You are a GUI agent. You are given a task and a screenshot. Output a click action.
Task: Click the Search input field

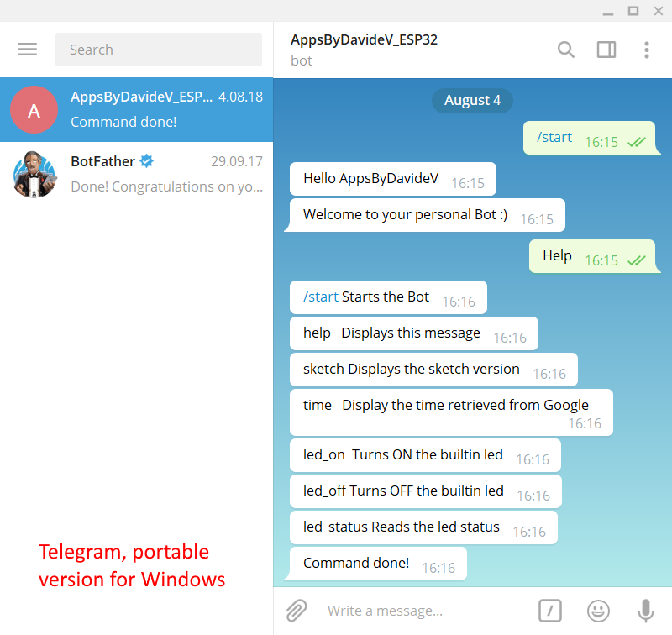click(x=158, y=50)
